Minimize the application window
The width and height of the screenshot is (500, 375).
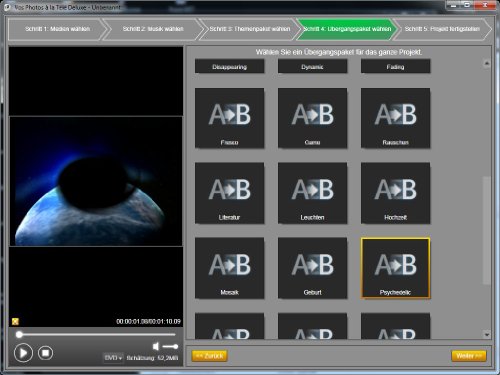tap(453, 5)
